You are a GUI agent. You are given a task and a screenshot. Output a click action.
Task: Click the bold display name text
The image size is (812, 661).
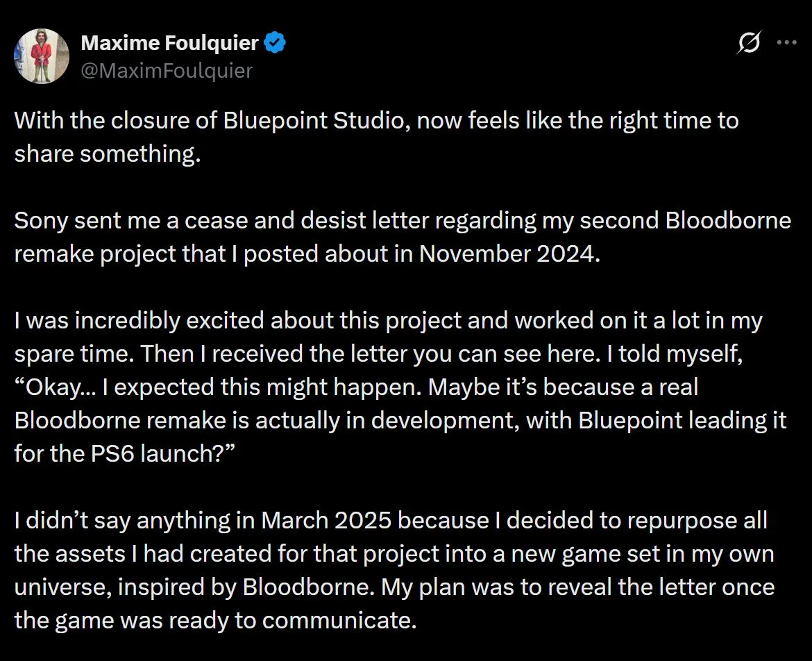pos(171,42)
